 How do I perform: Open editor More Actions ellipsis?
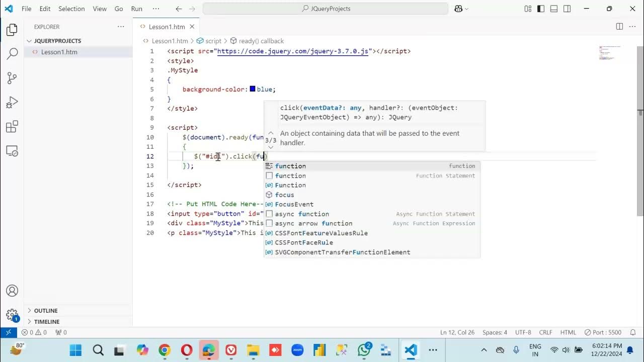tap(632, 27)
